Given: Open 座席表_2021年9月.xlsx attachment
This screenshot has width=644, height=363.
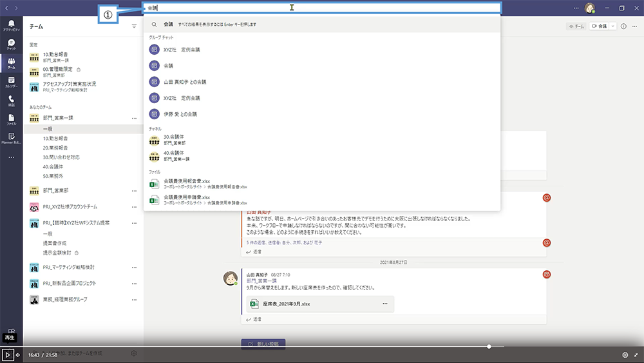Looking at the screenshot, I should tap(320, 304).
